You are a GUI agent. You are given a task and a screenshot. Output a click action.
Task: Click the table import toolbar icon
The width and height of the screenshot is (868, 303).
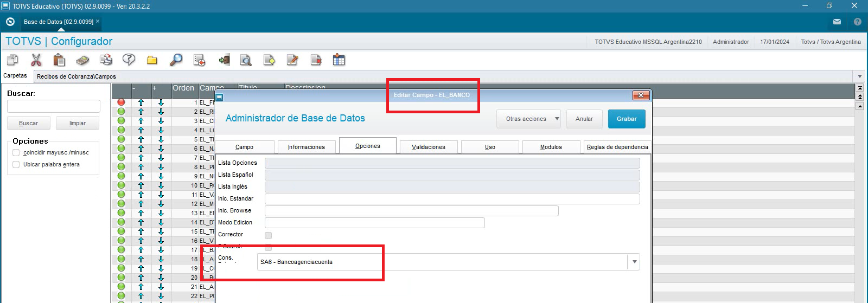339,60
